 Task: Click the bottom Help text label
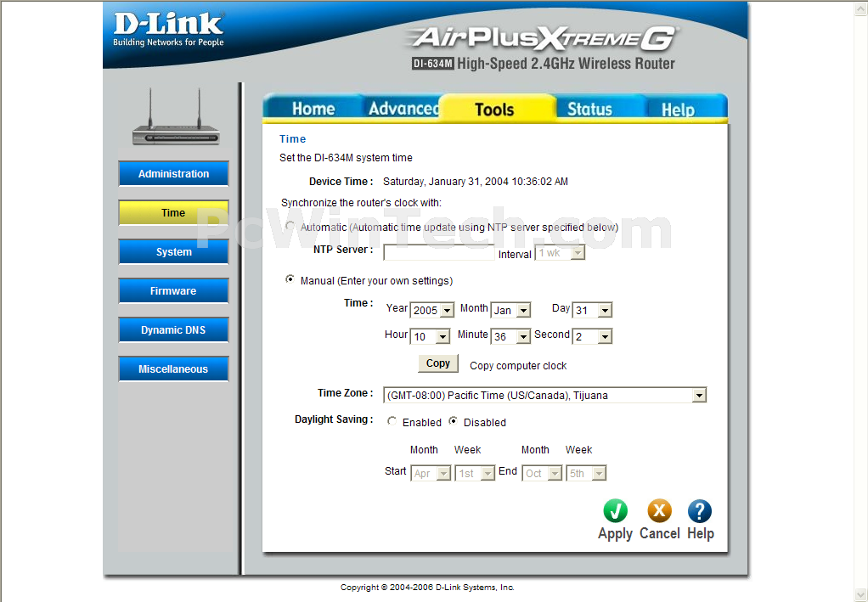pos(701,533)
